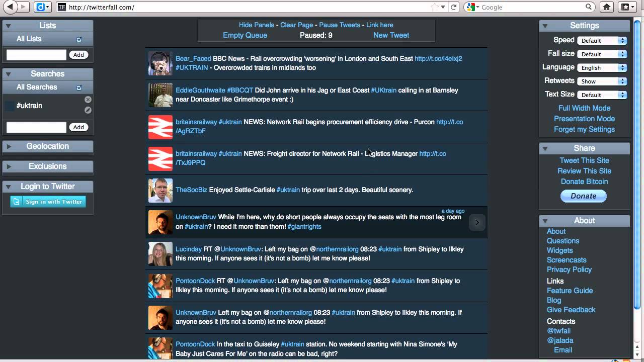644x362 pixels.
Task: Open the Fall size dropdown
Action: point(602,54)
